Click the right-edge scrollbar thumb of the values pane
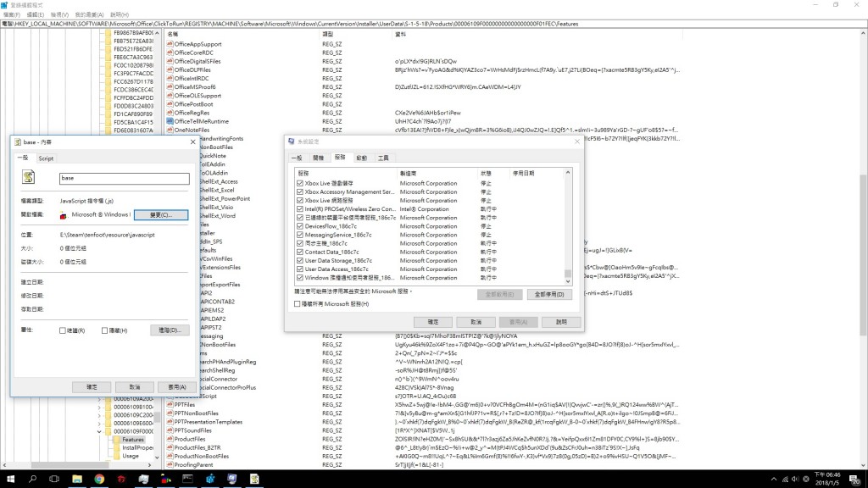 (864, 254)
